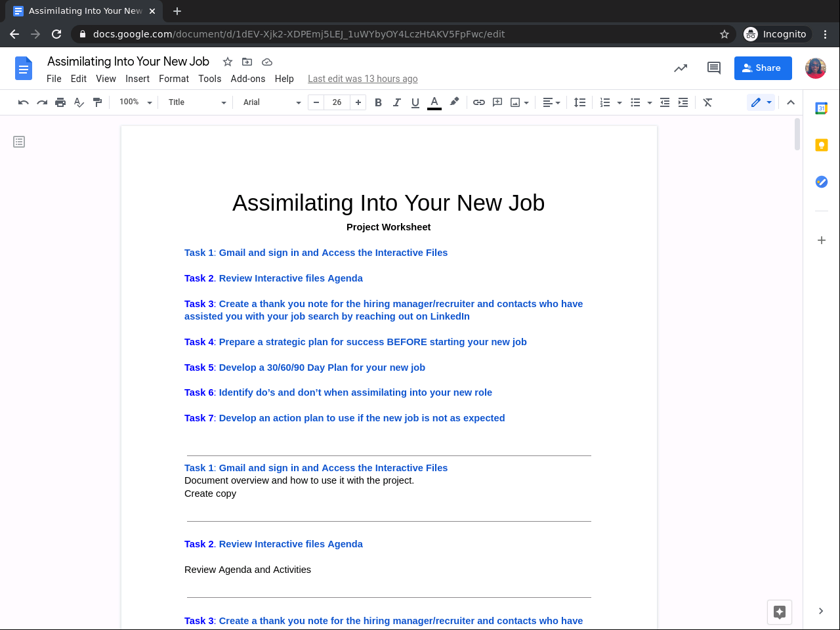This screenshot has height=630, width=840.
Task: Open the Insert menu
Action: pyautogui.click(x=138, y=79)
